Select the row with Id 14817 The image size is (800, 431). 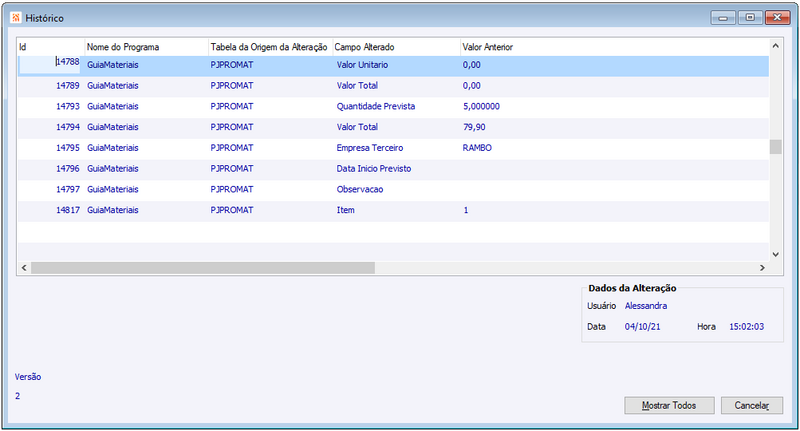pyautogui.click(x=393, y=210)
